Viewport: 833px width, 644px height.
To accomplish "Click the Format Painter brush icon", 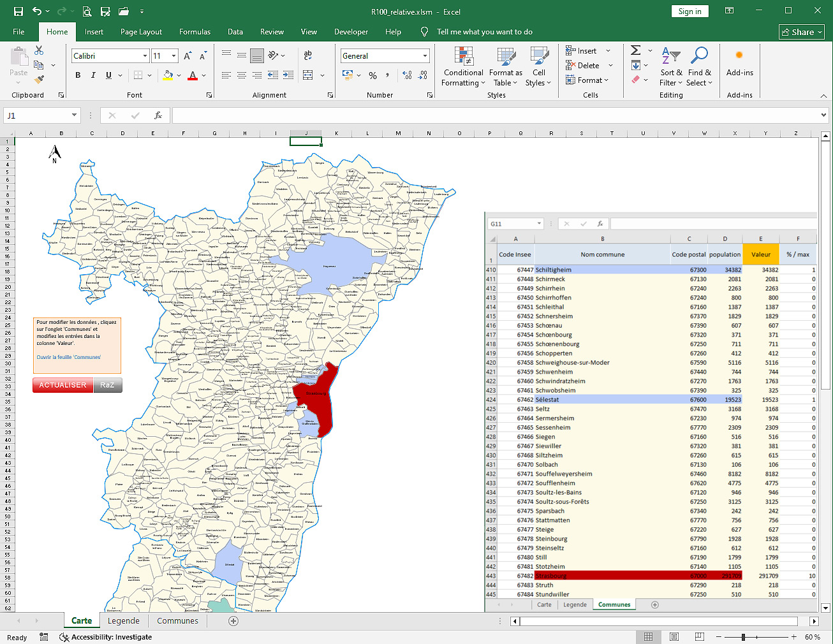I will (x=39, y=80).
